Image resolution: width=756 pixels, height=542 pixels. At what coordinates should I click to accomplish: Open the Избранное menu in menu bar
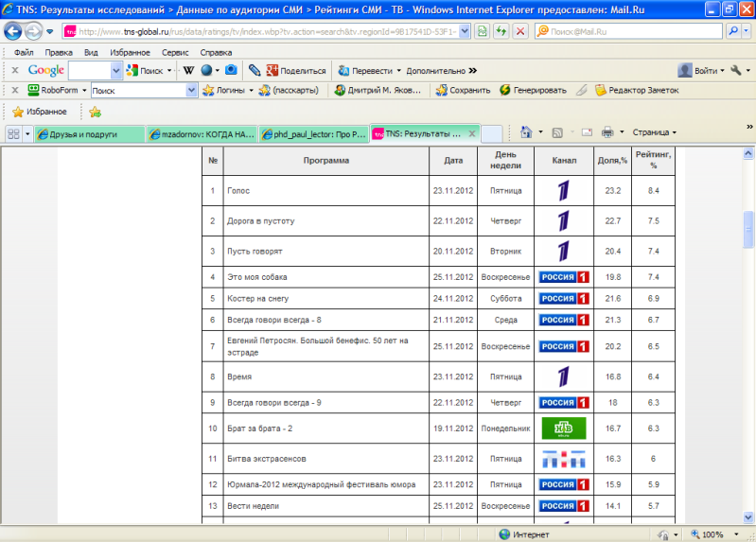(x=130, y=53)
